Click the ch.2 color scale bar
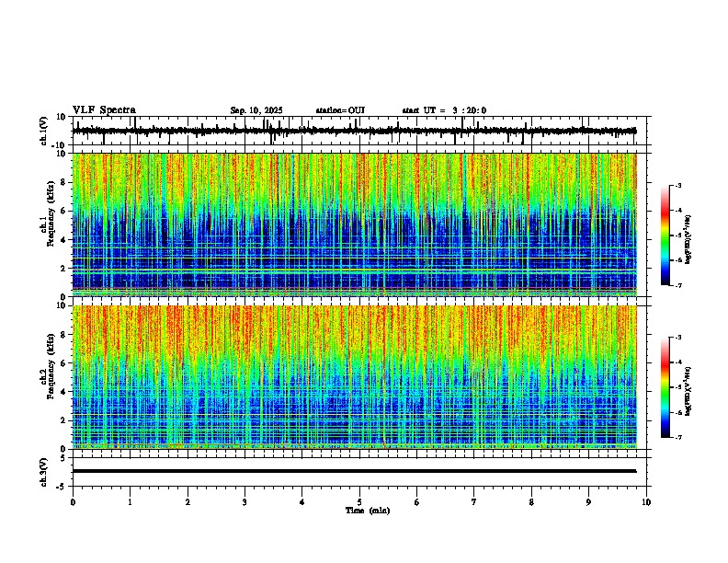 point(665,387)
